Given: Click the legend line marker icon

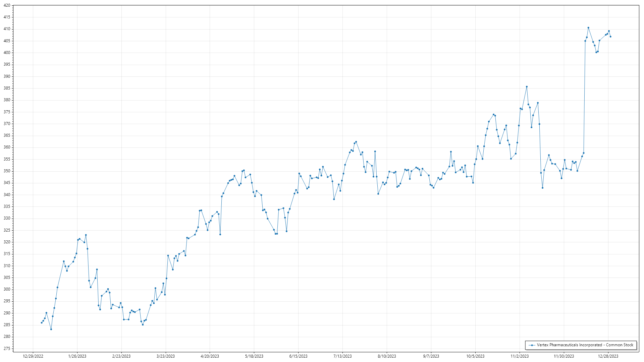Looking at the screenshot, I should (532, 345).
